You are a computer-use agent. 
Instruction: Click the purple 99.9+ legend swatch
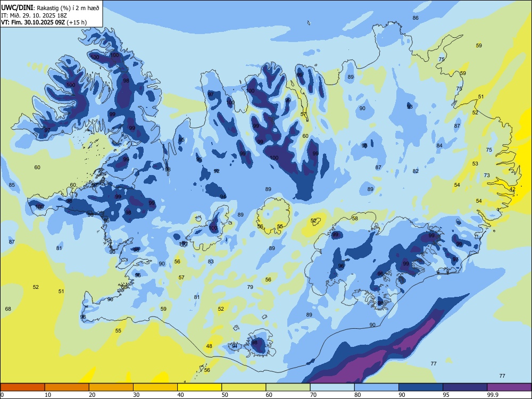pyautogui.click(x=509, y=387)
